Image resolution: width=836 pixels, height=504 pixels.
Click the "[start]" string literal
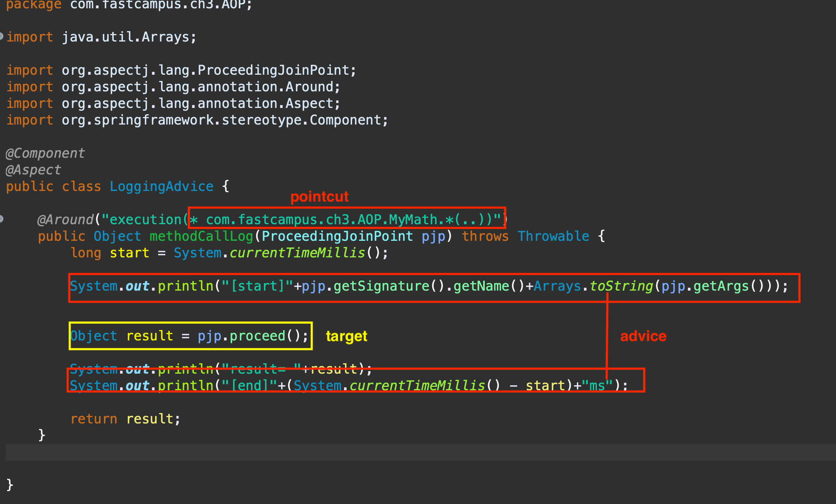pyautogui.click(x=257, y=286)
